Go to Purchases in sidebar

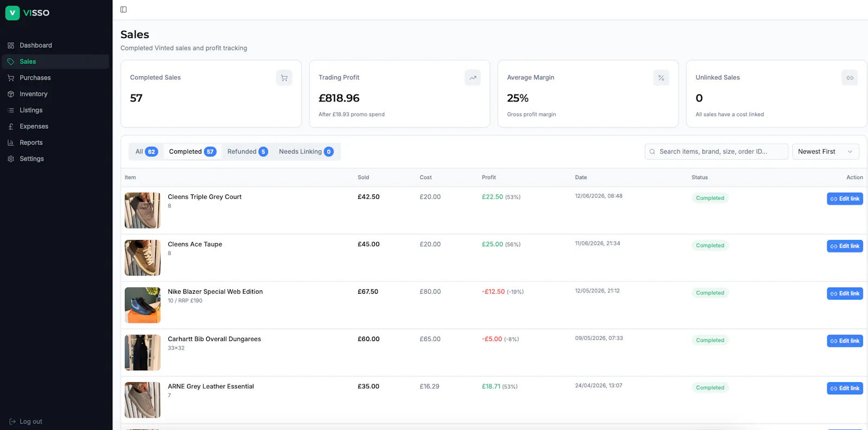[x=55, y=78]
